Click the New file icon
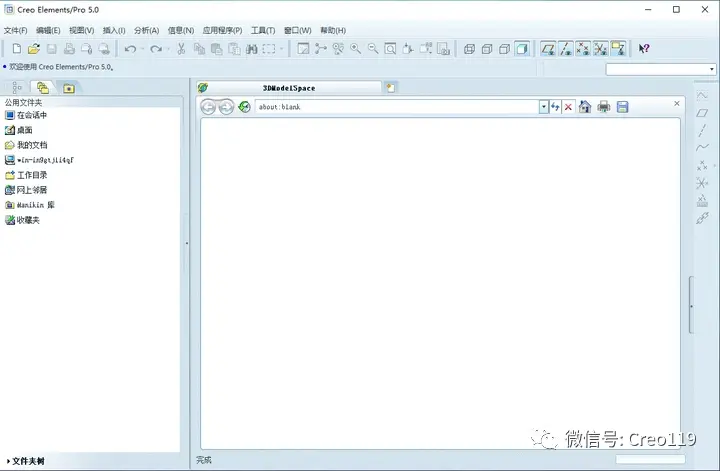The width and height of the screenshot is (720, 471). [x=17, y=49]
